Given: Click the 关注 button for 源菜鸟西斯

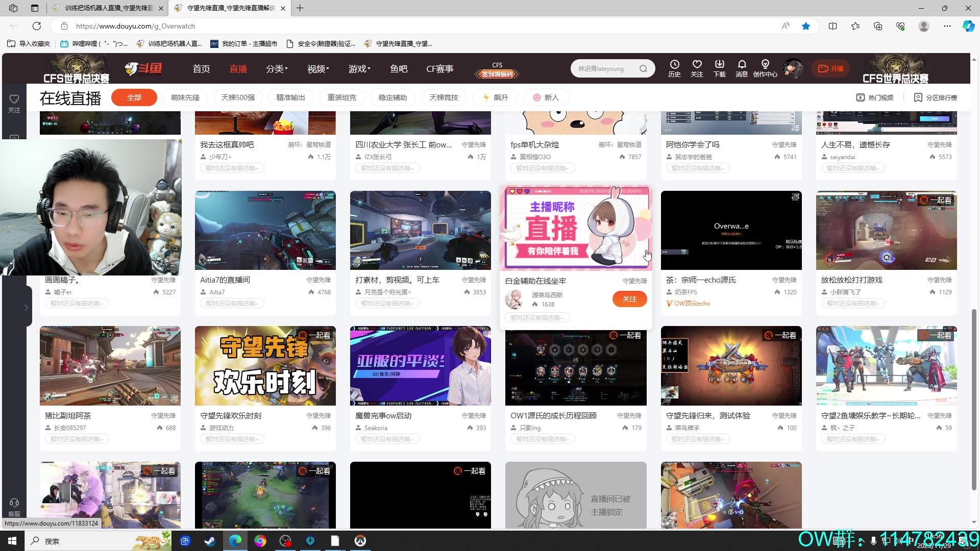Looking at the screenshot, I should coord(629,299).
